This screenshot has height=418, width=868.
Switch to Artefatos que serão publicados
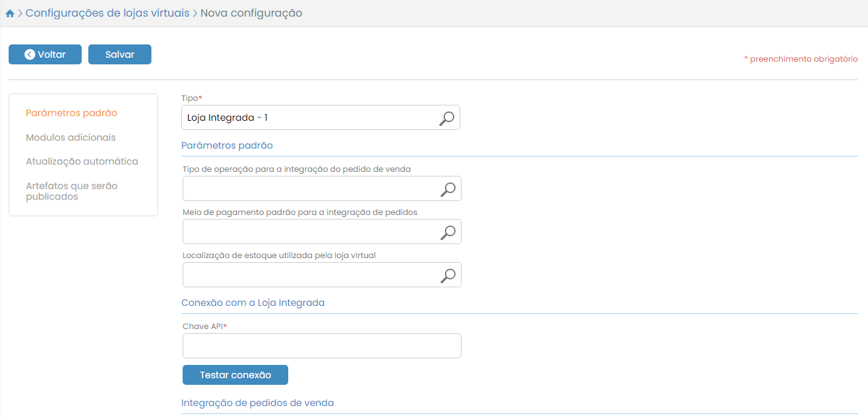pos(72,191)
